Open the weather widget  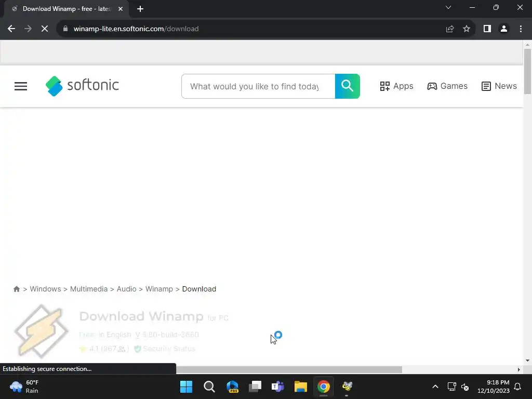click(x=24, y=387)
